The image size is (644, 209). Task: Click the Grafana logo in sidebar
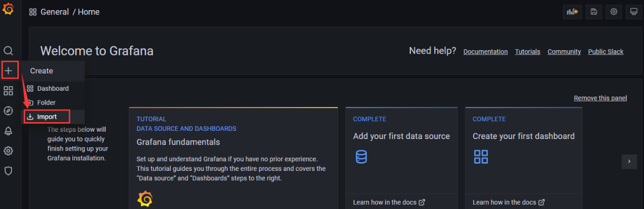(8, 9)
